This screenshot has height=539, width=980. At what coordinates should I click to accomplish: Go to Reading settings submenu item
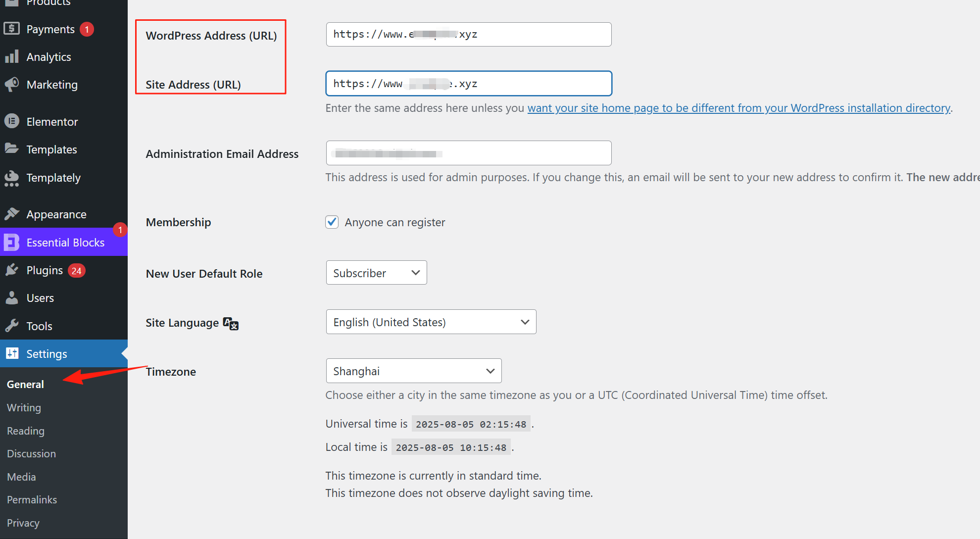(x=26, y=431)
